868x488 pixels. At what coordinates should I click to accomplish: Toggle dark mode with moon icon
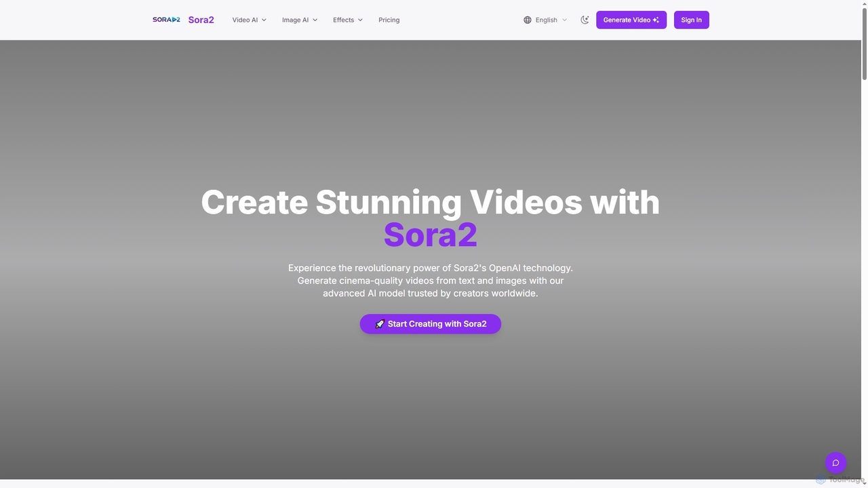click(585, 20)
